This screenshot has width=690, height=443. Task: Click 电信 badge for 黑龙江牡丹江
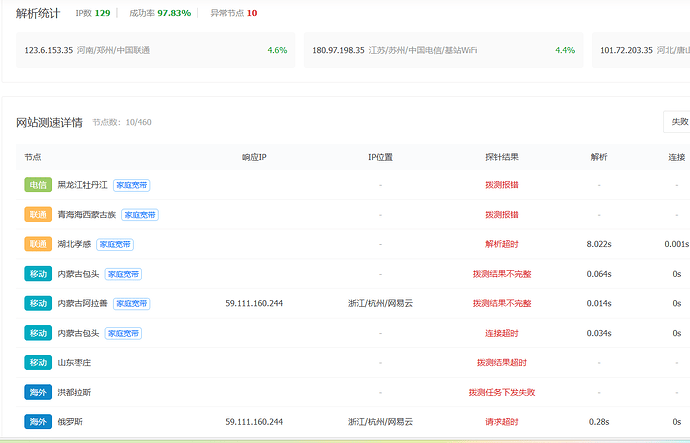click(38, 185)
